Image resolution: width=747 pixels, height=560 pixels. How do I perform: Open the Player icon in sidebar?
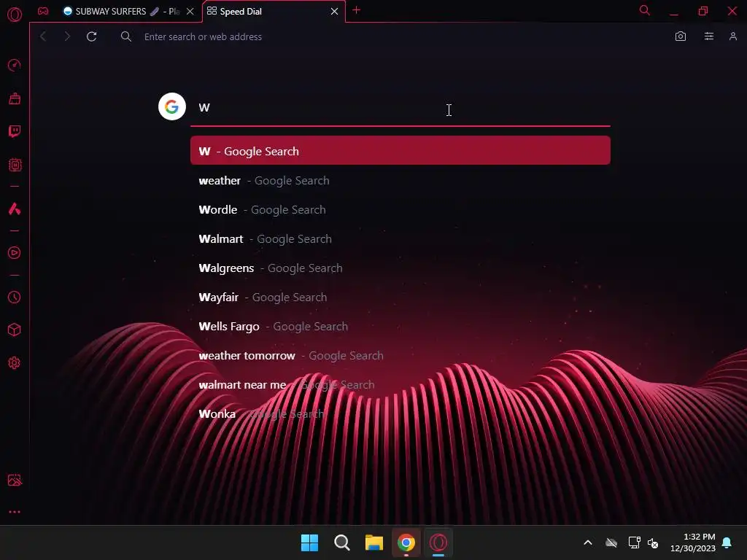(x=15, y=253)
